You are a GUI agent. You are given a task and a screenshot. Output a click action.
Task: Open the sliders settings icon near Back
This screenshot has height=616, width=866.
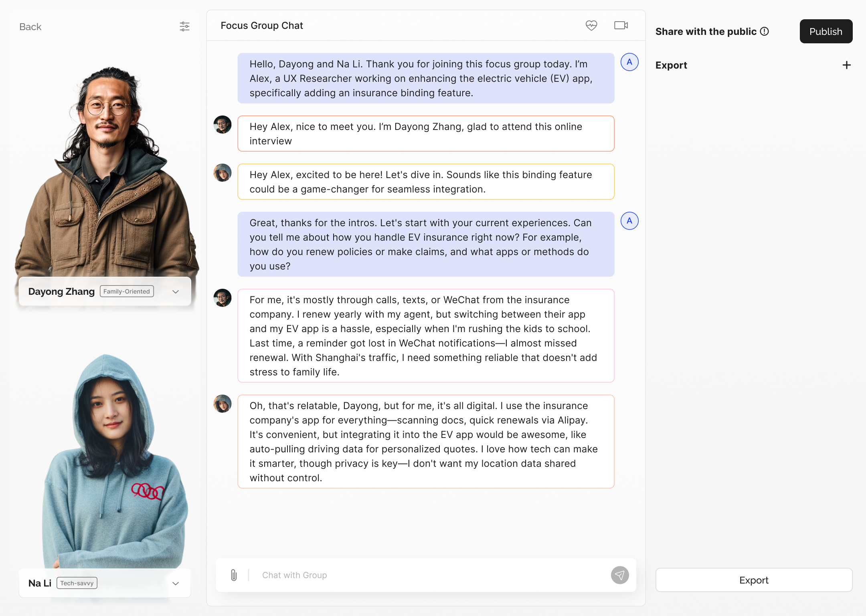185,26
